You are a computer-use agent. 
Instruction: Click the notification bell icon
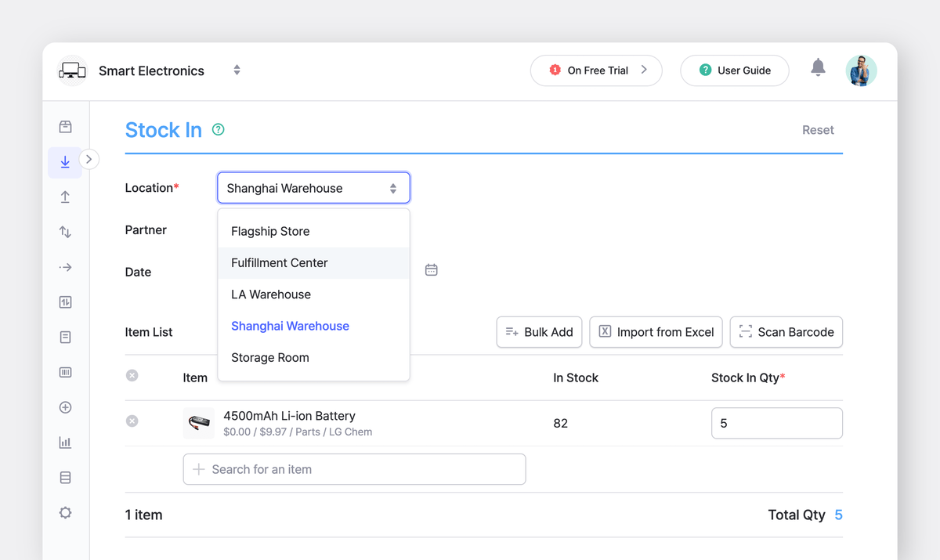pos(818,70)
